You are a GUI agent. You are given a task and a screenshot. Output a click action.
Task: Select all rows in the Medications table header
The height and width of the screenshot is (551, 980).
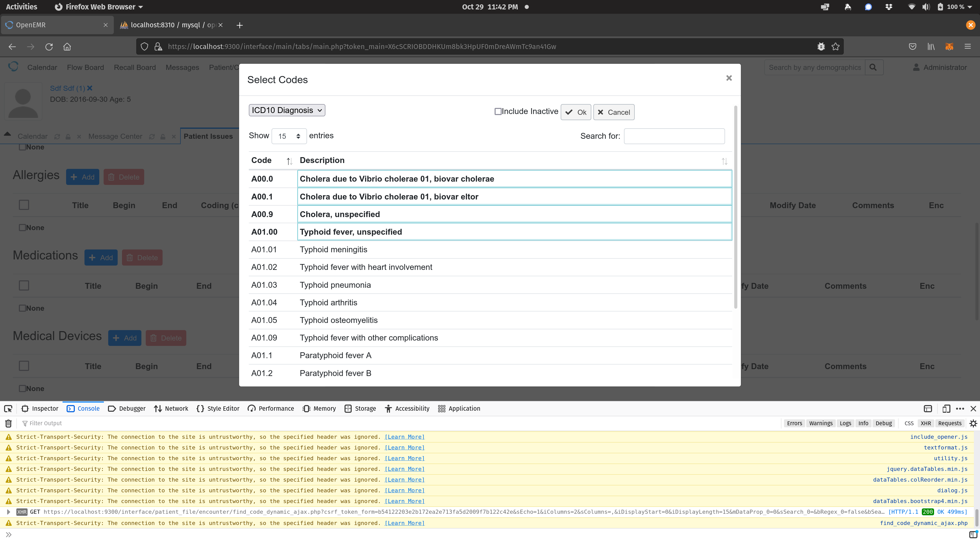(23, 285)
